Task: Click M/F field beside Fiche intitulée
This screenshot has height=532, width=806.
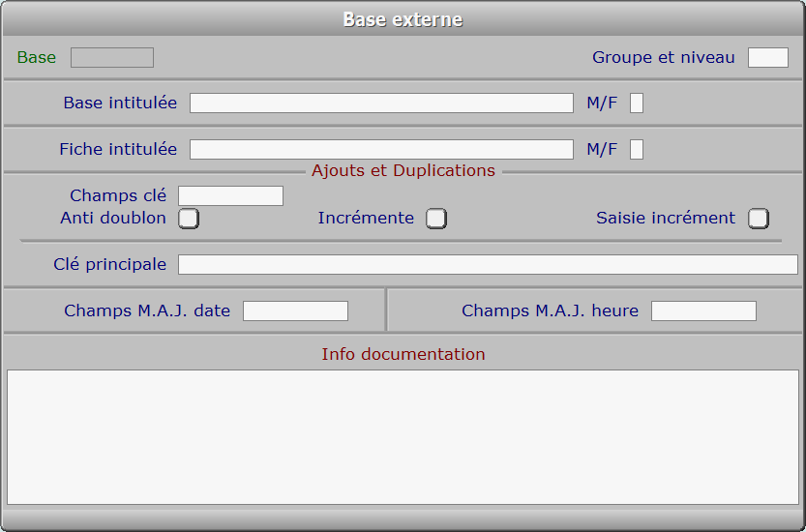Action: [637, 150]
